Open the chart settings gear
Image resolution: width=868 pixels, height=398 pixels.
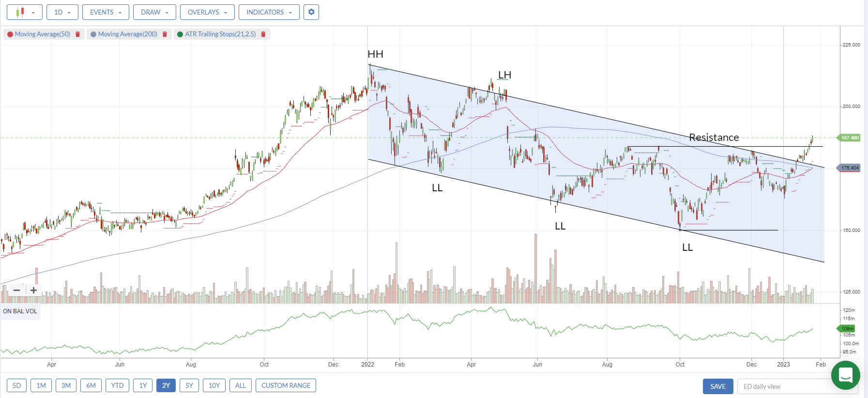pyautogui.click(x=311, y=12)
